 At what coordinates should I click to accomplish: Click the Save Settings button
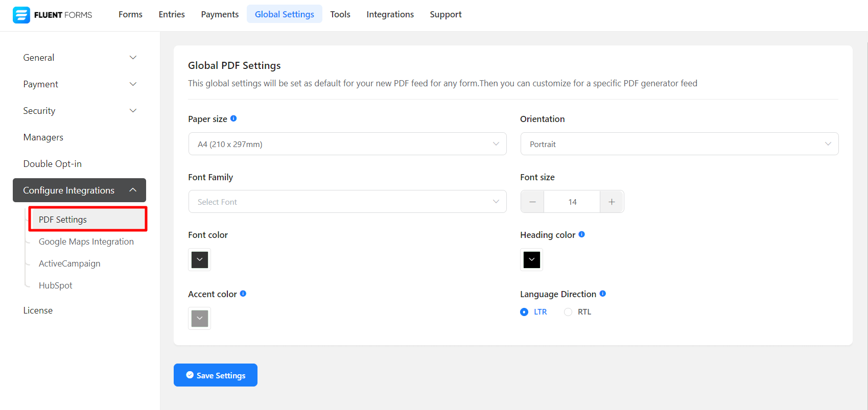tap(216, 375)
